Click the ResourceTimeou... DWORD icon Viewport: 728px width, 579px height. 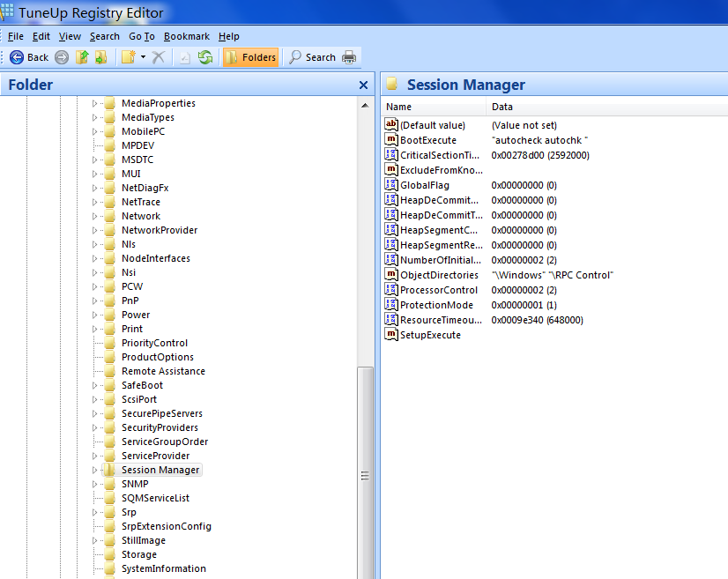tap(391, 319)
